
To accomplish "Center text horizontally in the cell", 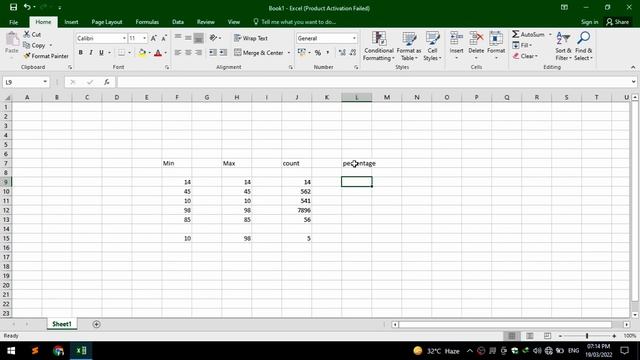I will pyautogui.click(x=188, y=53).
